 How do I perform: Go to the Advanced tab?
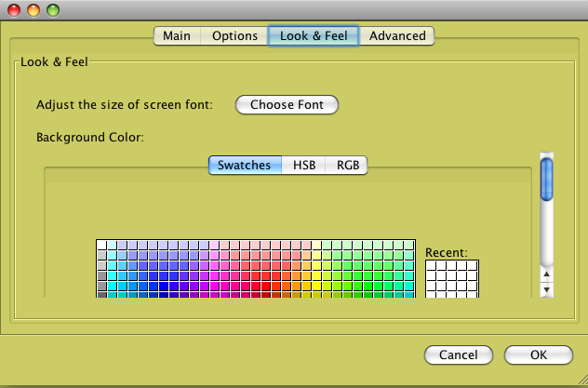(x=397, y=36)
